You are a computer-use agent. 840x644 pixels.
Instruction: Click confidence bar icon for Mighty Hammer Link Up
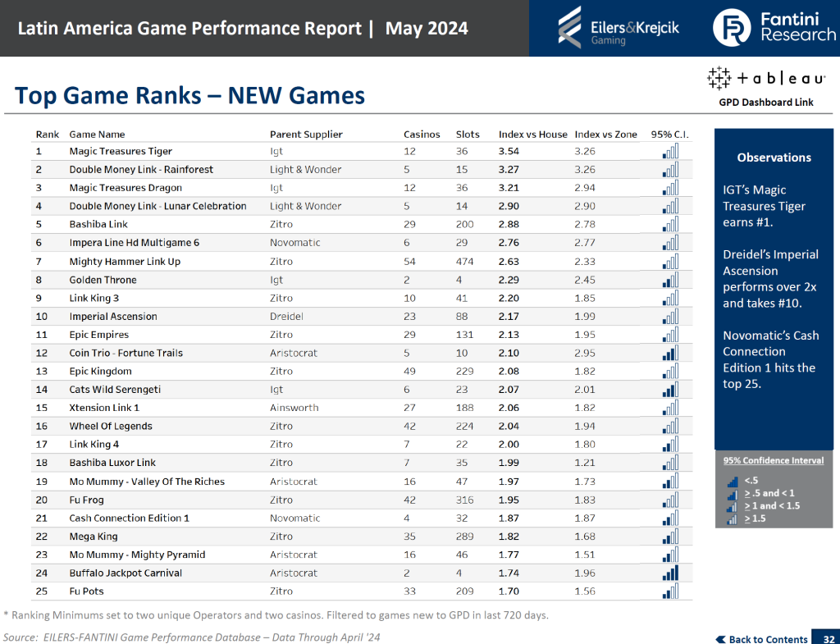point(670,262)
